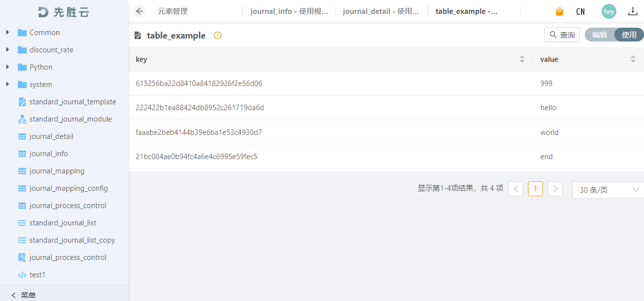Click the orange info icon beside table_example

pos(218,36)
